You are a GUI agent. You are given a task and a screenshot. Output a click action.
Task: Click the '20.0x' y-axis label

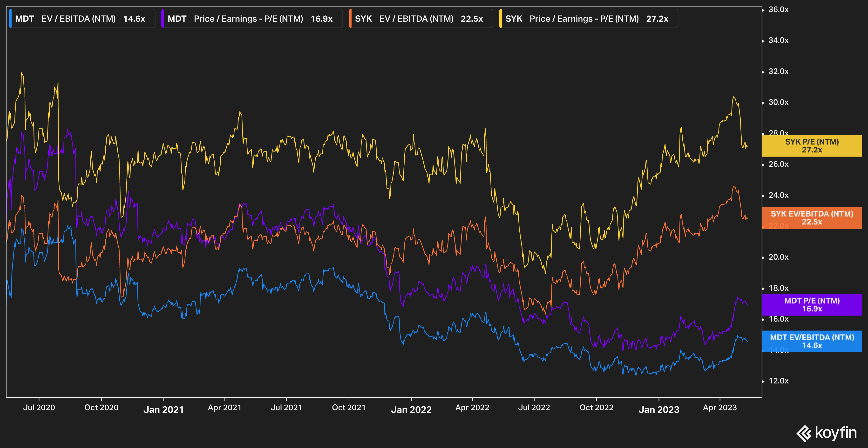(x=778, y=257)
